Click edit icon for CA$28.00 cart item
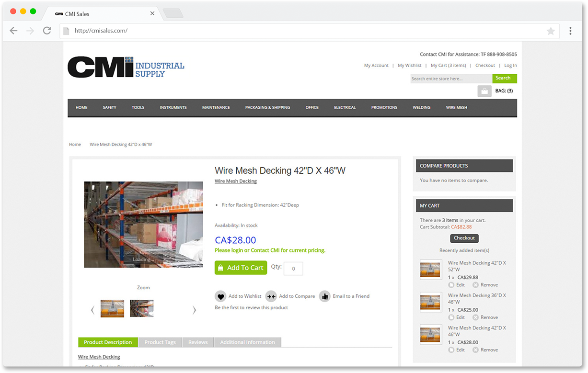Image resolution: width=588 pixels, height=373 pixels. click(x=451, y=350)
